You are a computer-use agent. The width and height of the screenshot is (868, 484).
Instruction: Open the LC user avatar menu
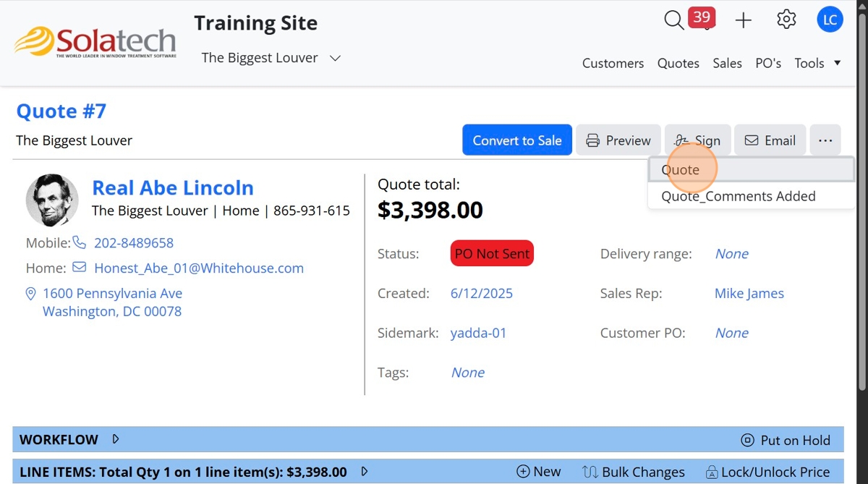point(830,20)
